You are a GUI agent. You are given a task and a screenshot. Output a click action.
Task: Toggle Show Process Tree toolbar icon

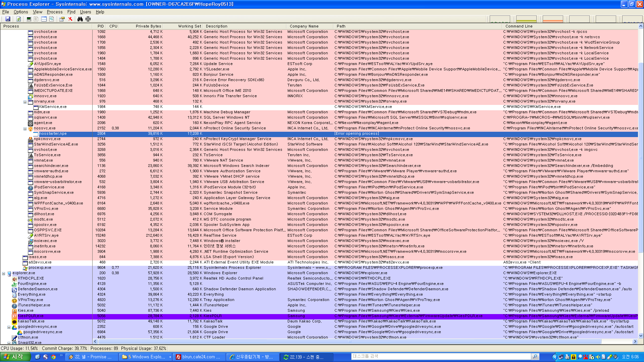[x=36, y=19]
